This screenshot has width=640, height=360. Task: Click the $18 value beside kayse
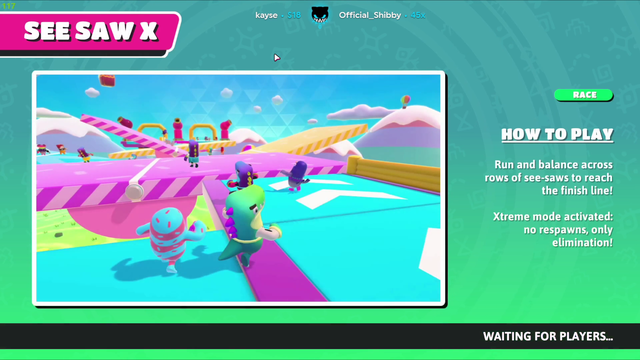pyautogui.click(x=294, y=16)
